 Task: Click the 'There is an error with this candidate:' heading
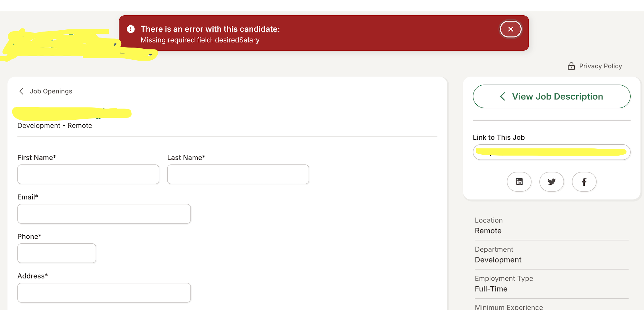click(x=210, y=29)
